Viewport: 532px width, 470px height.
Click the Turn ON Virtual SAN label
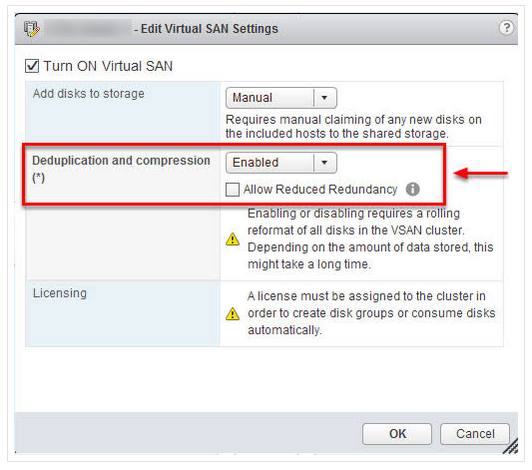(x=108, y=66)
